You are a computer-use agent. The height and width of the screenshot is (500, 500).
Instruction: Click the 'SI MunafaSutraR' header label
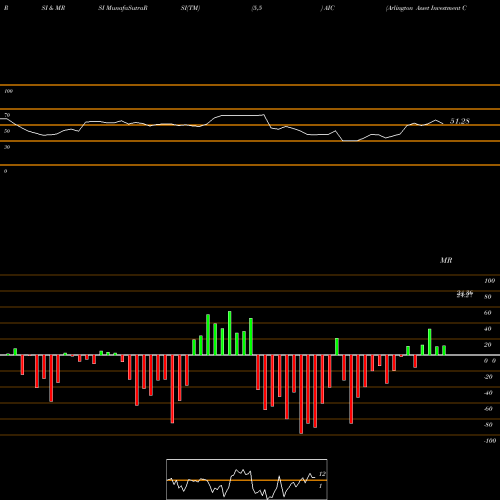[123, 8]
